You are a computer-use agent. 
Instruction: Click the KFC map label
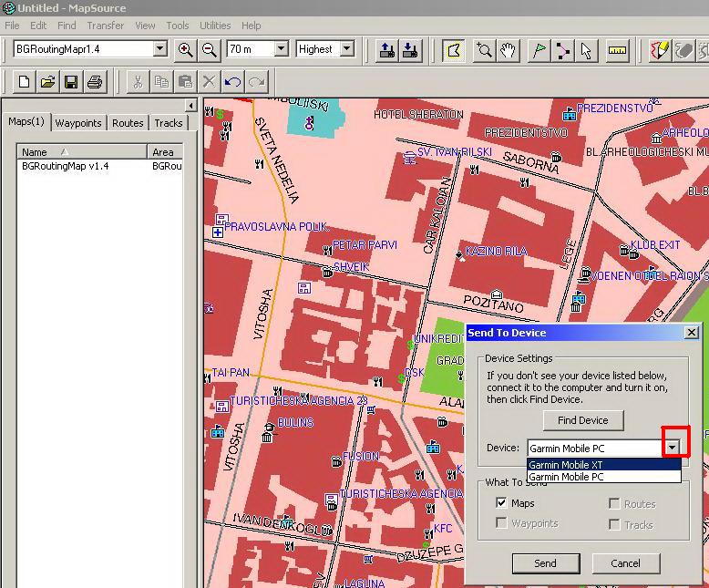pos(443,529)
